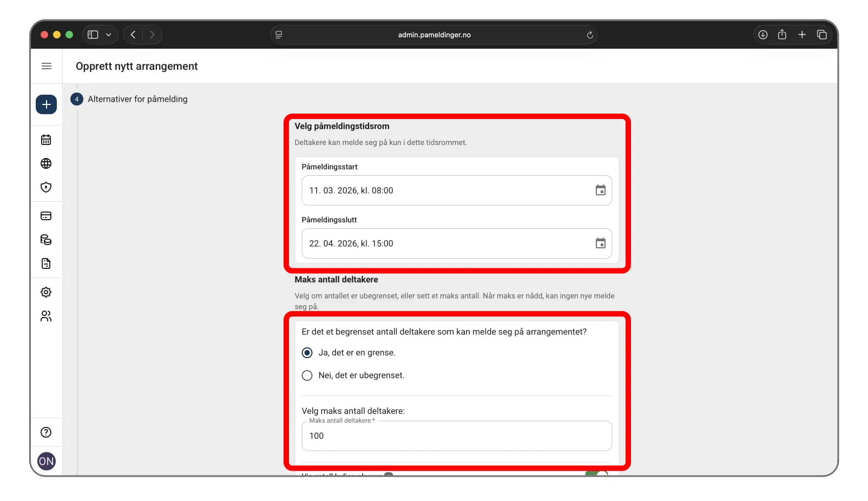868x501 pixels.
Task: Open the payment card icon in sidebar
Action: (46, 216)
